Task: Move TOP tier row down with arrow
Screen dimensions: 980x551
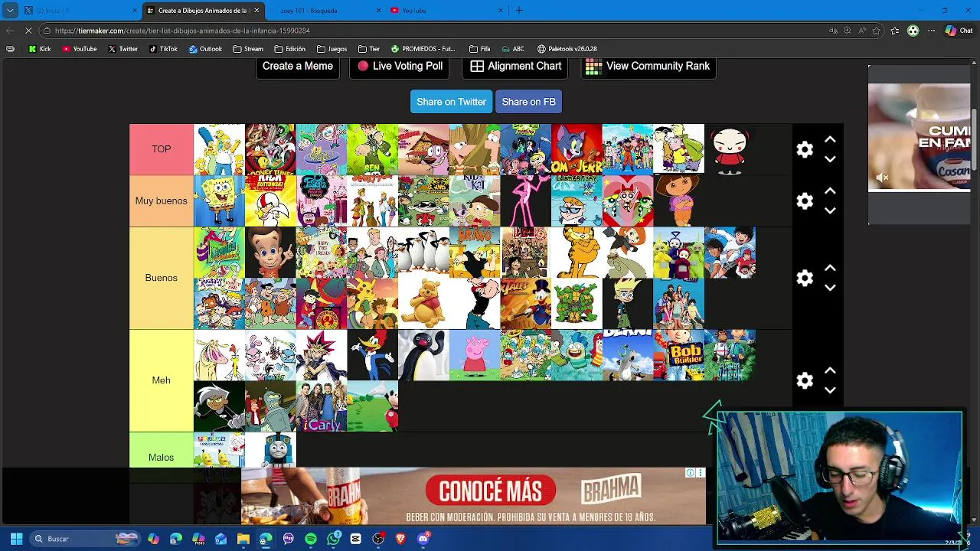Action: tap(830, 159)
